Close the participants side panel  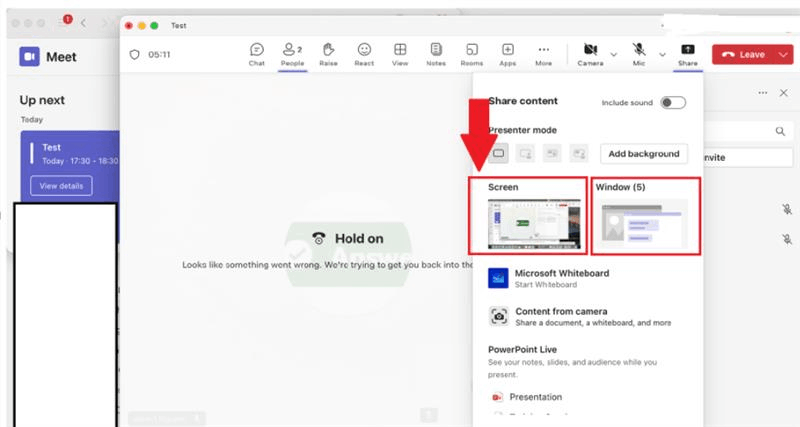point(784,93)
